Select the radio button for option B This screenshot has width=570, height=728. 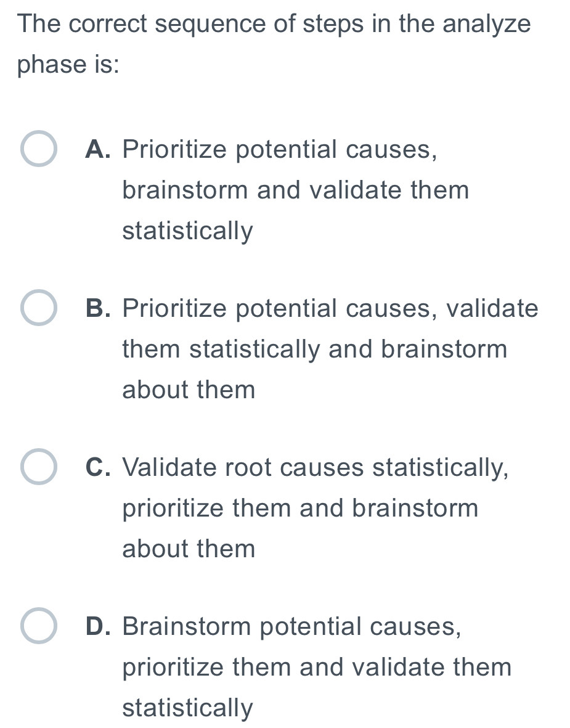pyautogui.click(x=39, y=308)
